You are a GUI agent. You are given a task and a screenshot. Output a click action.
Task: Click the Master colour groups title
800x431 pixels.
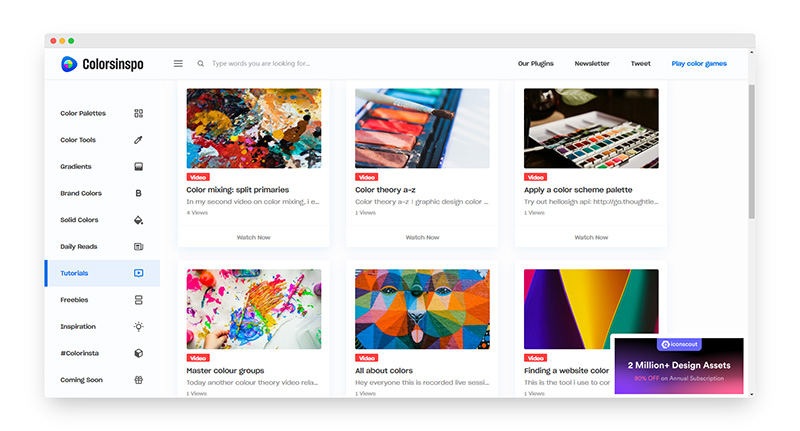tap(225, 371)
